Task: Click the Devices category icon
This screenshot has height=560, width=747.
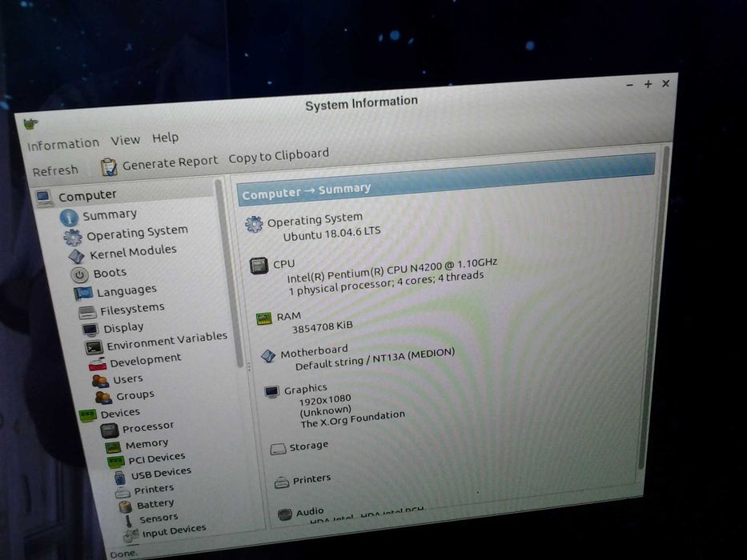Action: (x=88, y=415)
